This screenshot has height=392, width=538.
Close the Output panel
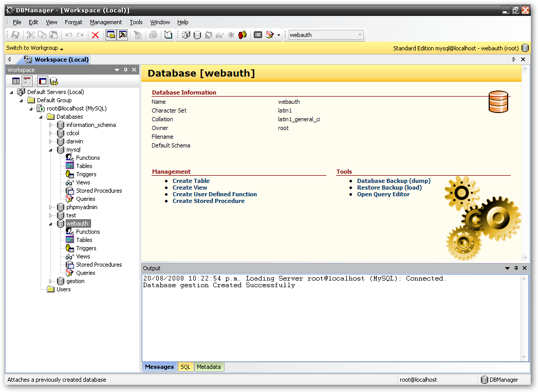pyautogui.click(x=525, y=268)
